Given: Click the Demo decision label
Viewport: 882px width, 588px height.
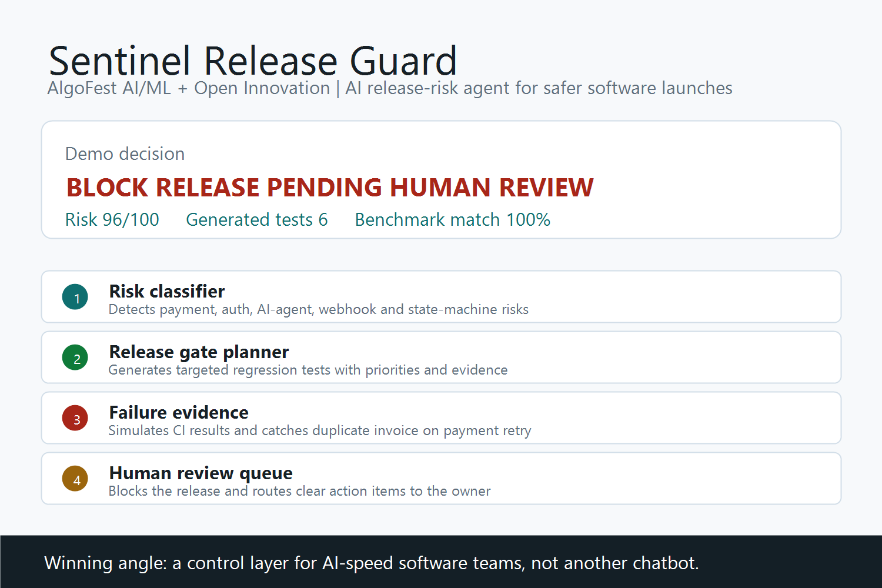Looking at the screenshot, I should [125, 153].
